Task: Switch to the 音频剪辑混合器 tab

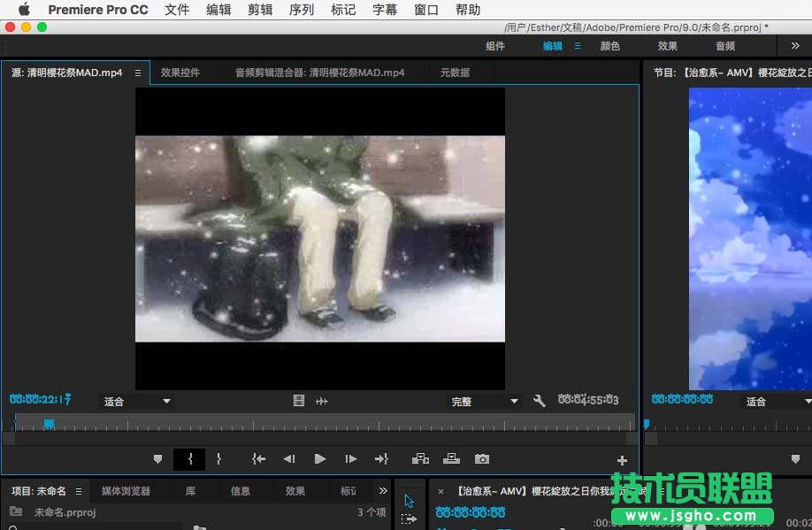Action: tap(319, 73)
